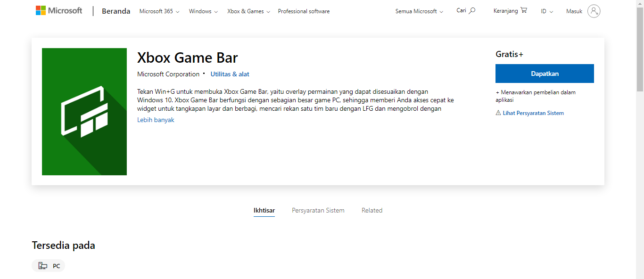Expand the Semua Microsoft menu
The width and height of the screenshot is (644, 279).
pyautogui.click(x=419, y=11)
